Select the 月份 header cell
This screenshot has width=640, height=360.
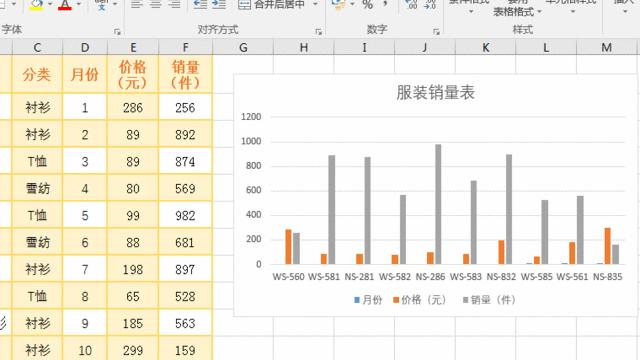[85, 74]
